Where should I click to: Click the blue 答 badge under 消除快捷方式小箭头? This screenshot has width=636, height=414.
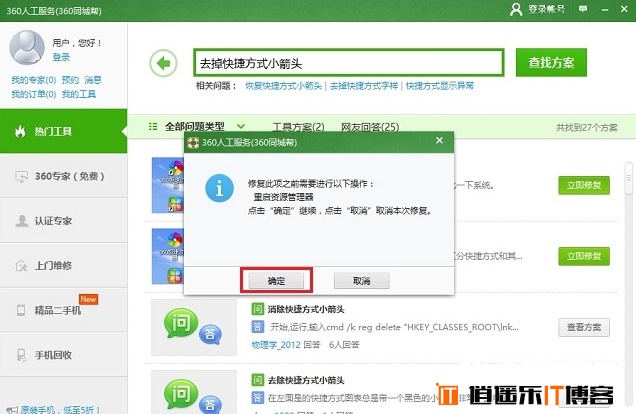pyautogui.click(x=257, y=327)
